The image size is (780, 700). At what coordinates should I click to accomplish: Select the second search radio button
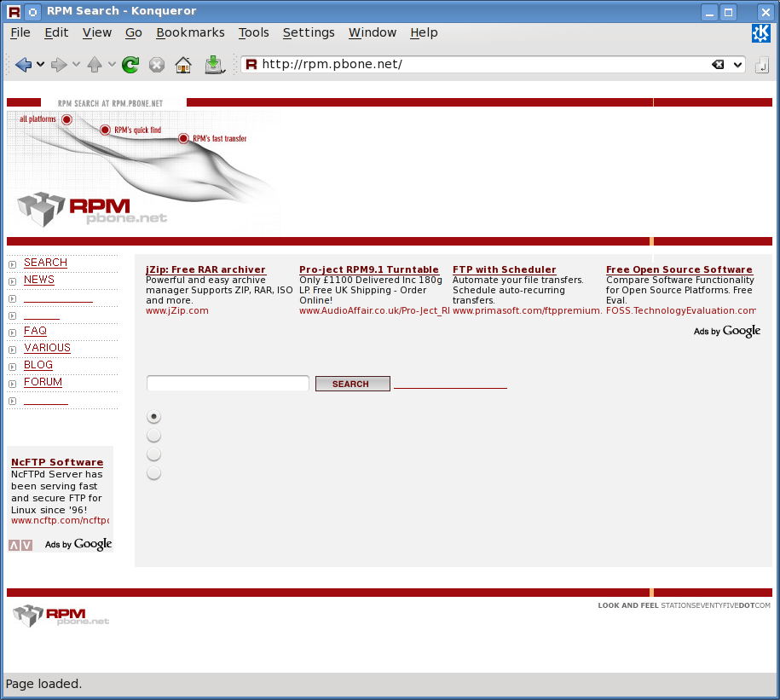coord(153,436)
